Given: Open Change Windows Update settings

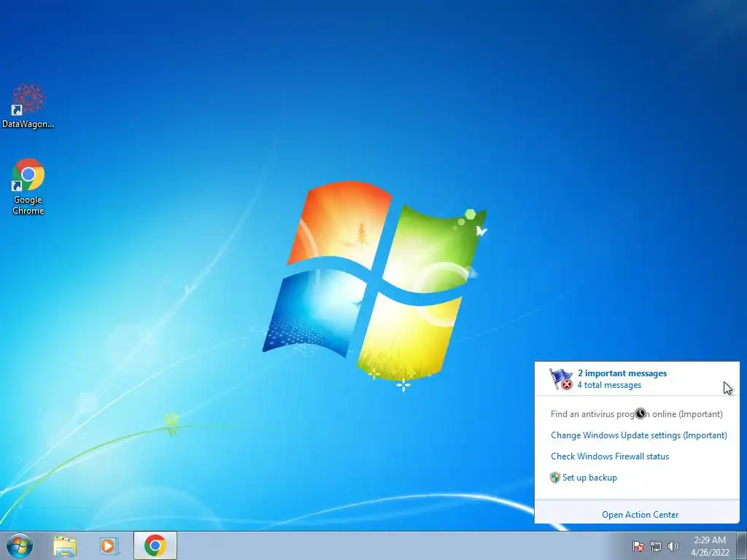Looking at the screenshot, I should (x=639, y=435).
